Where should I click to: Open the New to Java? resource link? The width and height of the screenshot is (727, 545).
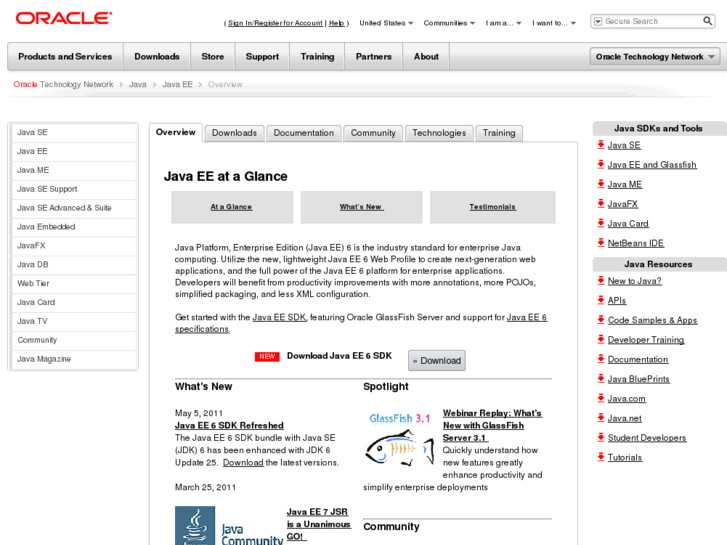coord(634,281)
